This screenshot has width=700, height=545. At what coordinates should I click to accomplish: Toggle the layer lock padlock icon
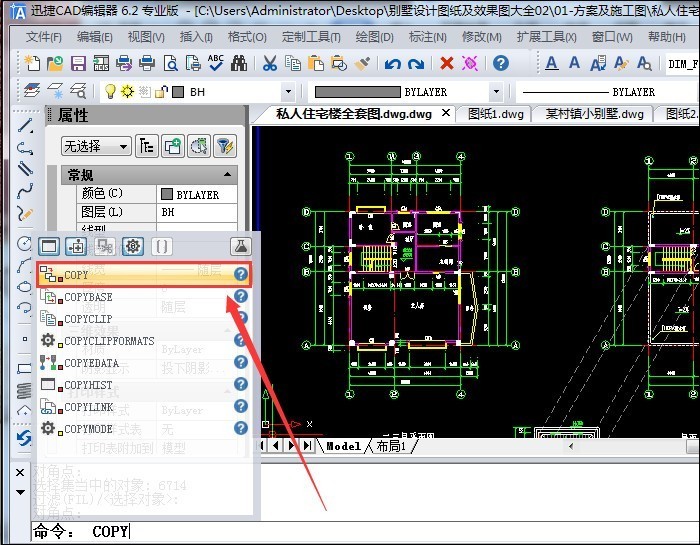coord(157,91)
